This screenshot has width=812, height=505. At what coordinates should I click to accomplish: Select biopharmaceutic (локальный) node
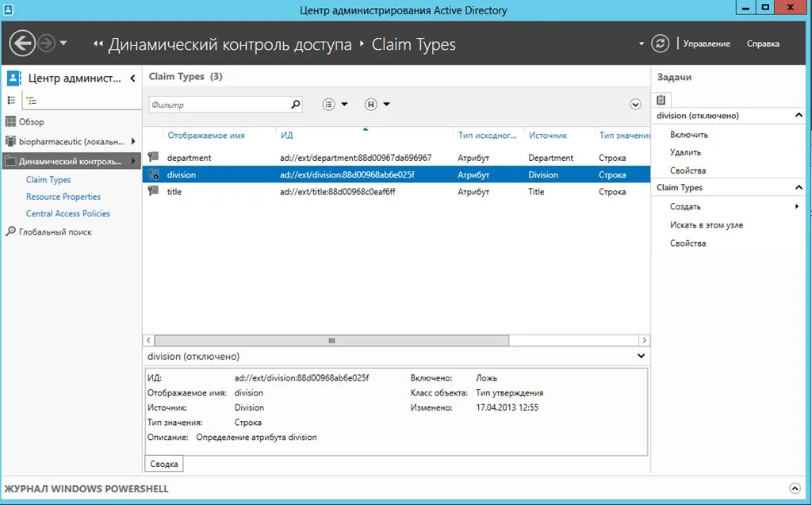coord(71,141)
